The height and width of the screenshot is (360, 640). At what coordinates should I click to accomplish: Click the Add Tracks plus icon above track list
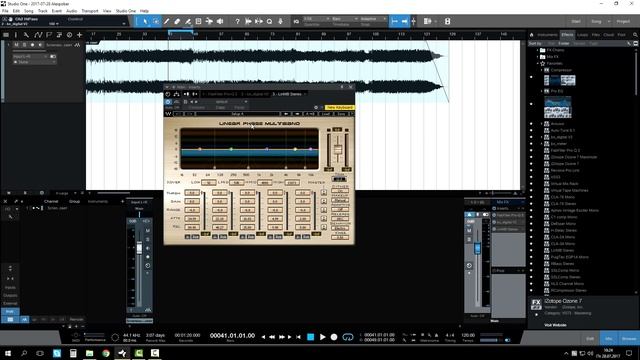pyautogui.click(x=80, y=35)
